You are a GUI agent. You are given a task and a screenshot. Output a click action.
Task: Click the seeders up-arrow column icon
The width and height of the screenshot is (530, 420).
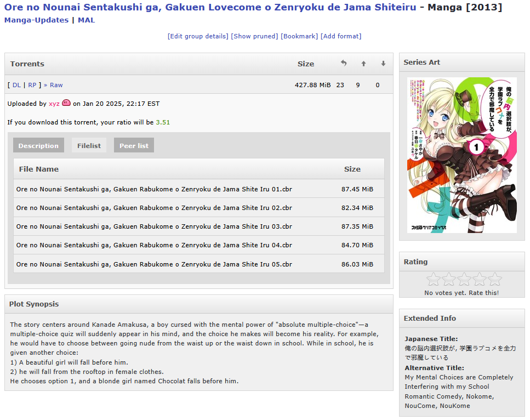click(x=363, y=64)
